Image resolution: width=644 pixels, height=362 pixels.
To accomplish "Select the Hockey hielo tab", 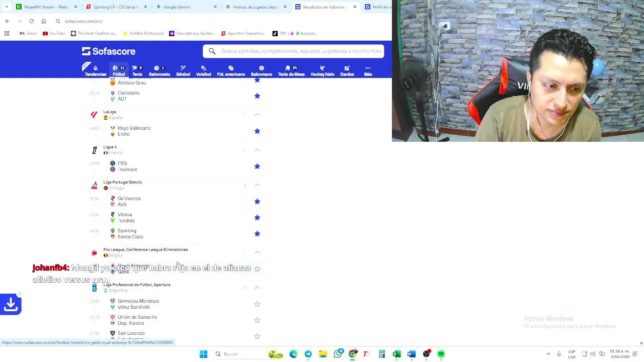I will [x=323, y=70].
